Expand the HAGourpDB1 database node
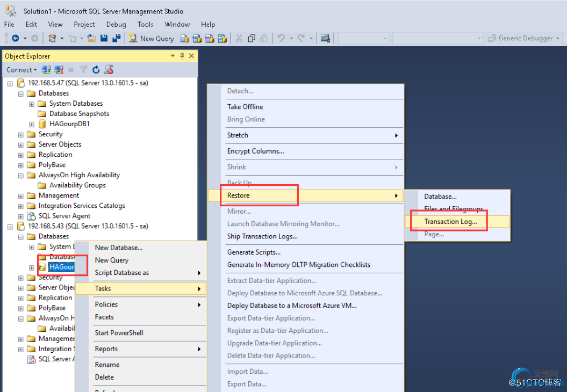 click(x=32, y=125)
